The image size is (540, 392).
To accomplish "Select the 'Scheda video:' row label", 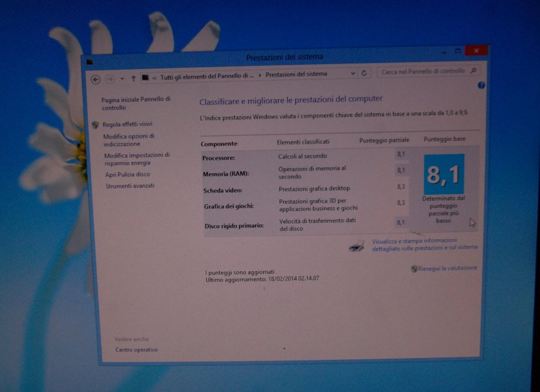I will tap(222, 190).
